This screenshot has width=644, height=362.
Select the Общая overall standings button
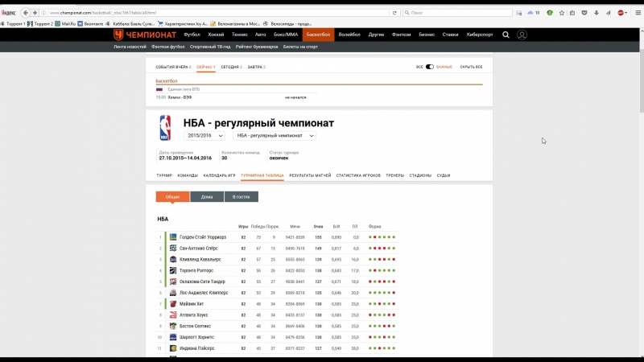[172, 196]
